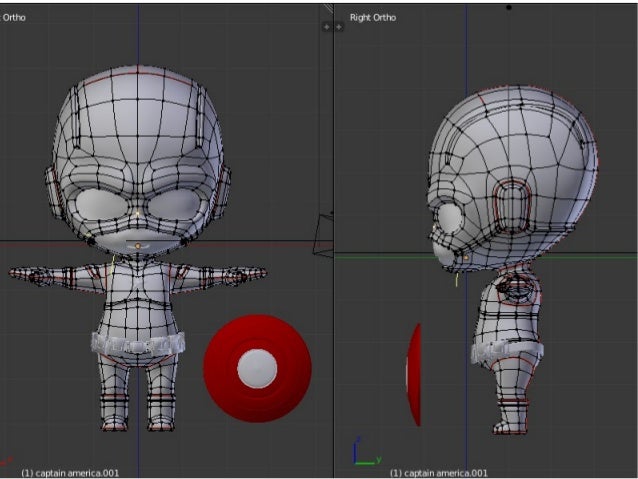Click the character's belt in the front view
Viewport: 638px width, 479px height.
click(138, 344)
